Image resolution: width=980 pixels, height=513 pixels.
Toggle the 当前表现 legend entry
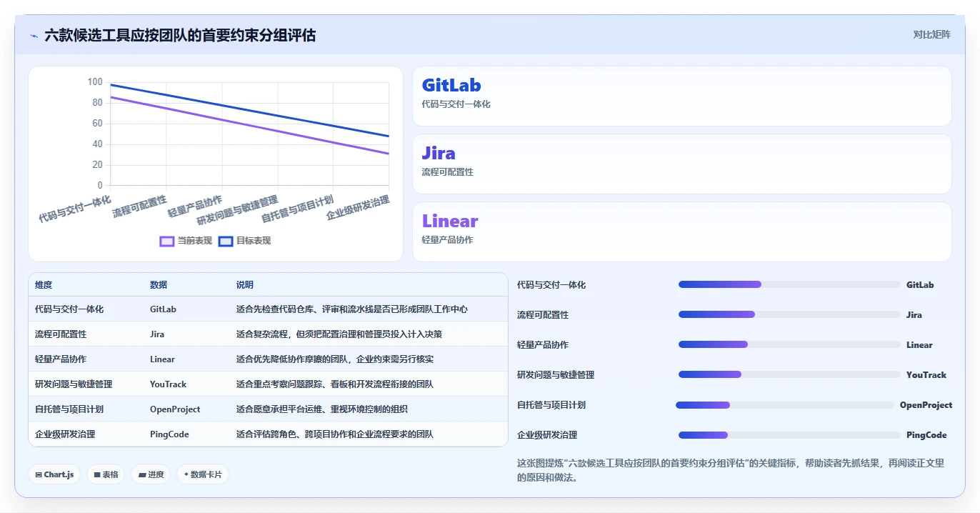[186, 241]
